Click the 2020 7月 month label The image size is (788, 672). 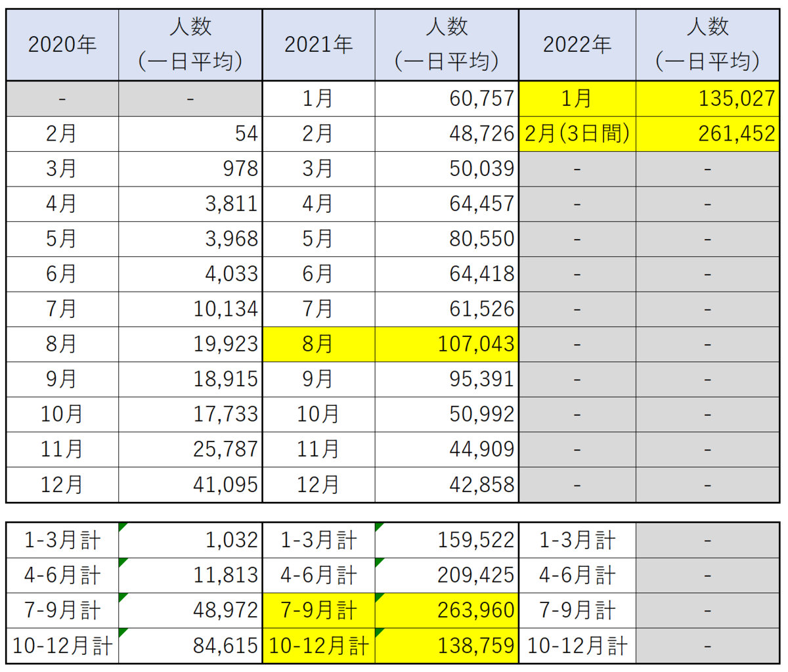pos(62,309)
